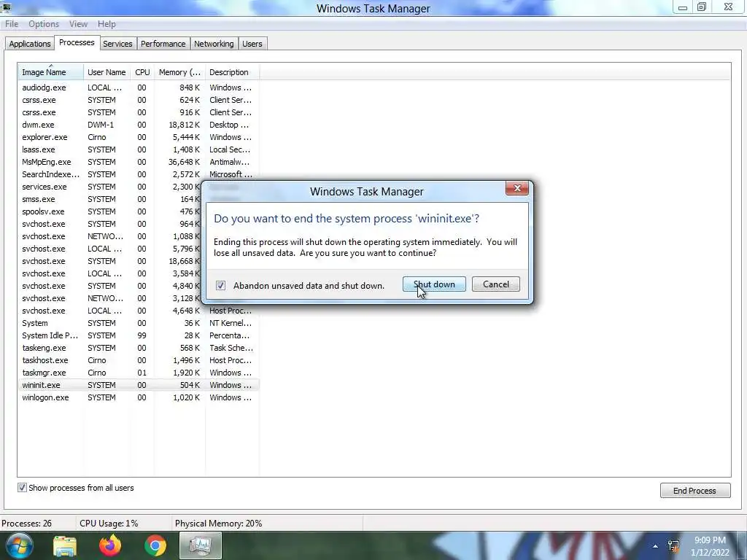The image size is (747, 560).
Task: Open the File menu
Action: point(12,24)
